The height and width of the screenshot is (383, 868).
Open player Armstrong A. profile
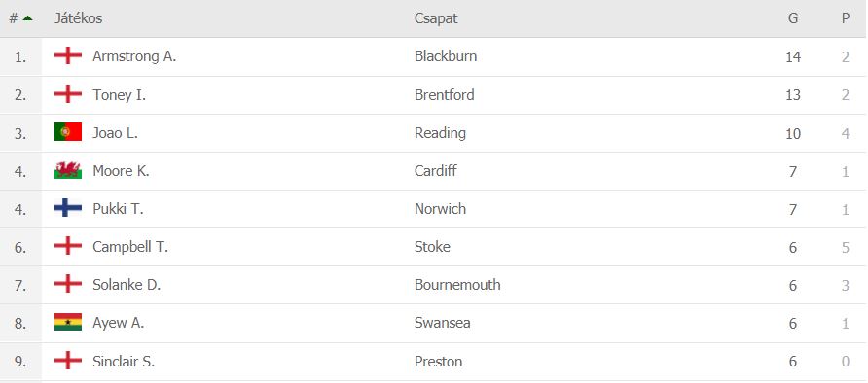coord(134,56)
